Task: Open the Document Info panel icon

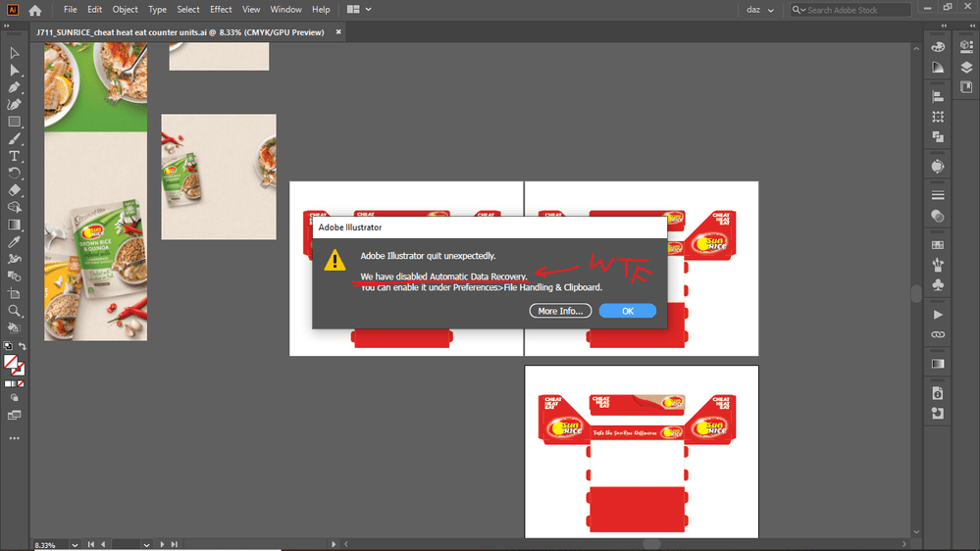Action: [x=938, y=393]
